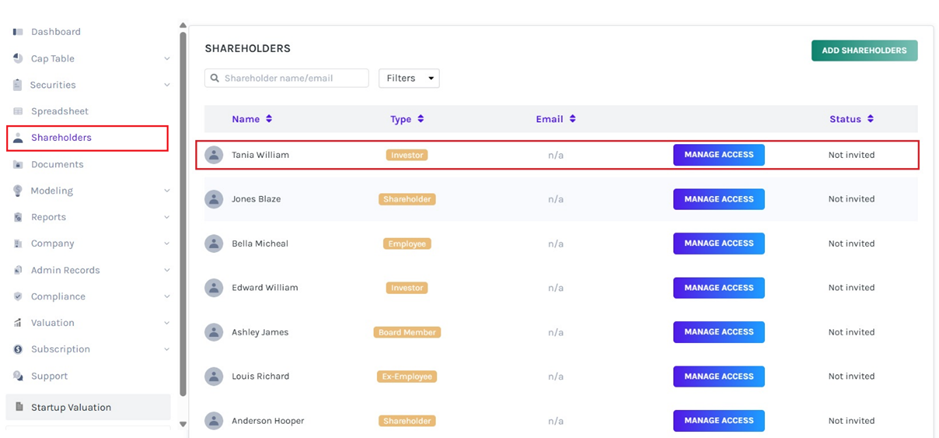
Task: Click the Dashboard icon in sidebar
Action: tap(18, 32)
